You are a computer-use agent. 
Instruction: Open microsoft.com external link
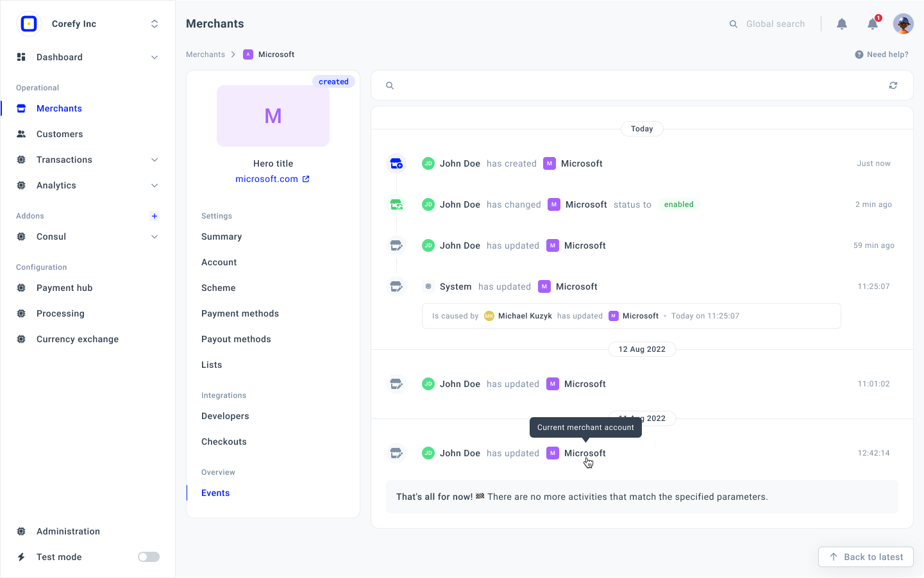click(273, 179)
